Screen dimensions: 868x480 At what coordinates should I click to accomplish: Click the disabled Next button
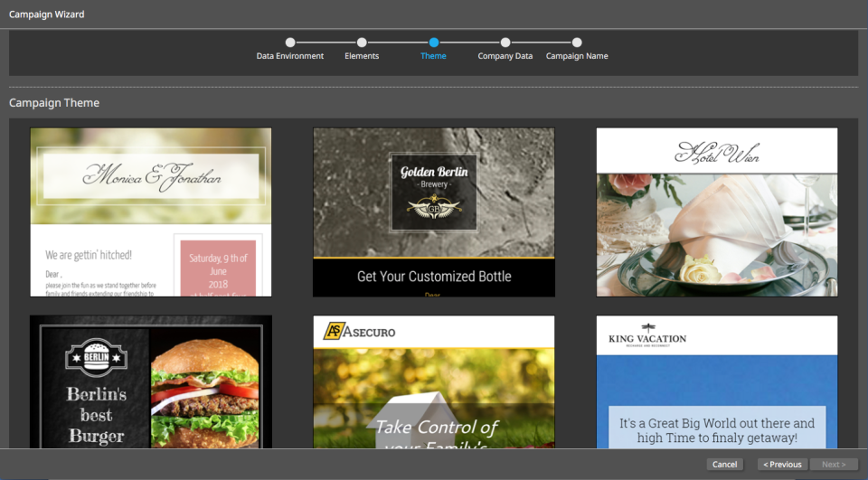pos(834,465)
